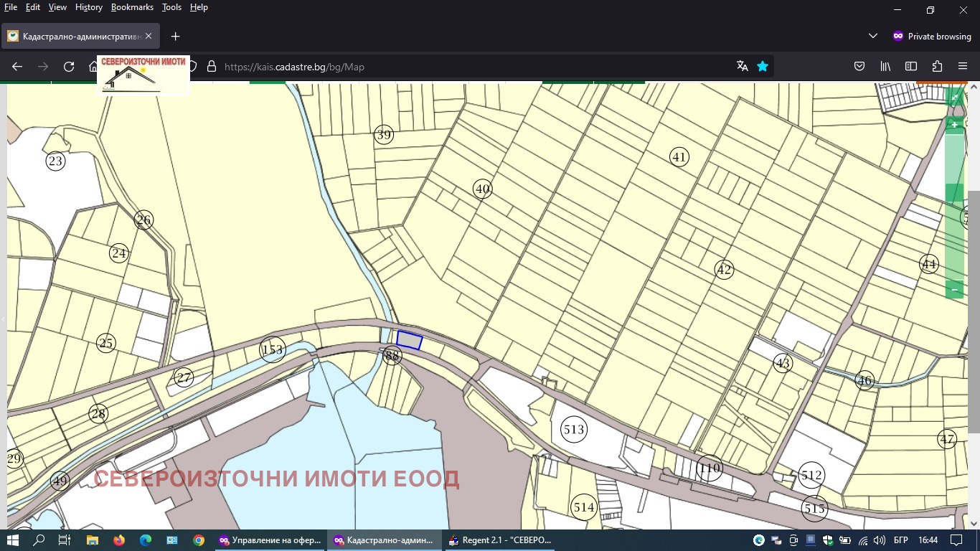Screen dimensions: 980x551
Task: Toggle the Firefox sidebar icon
Action: click(911, 67)
